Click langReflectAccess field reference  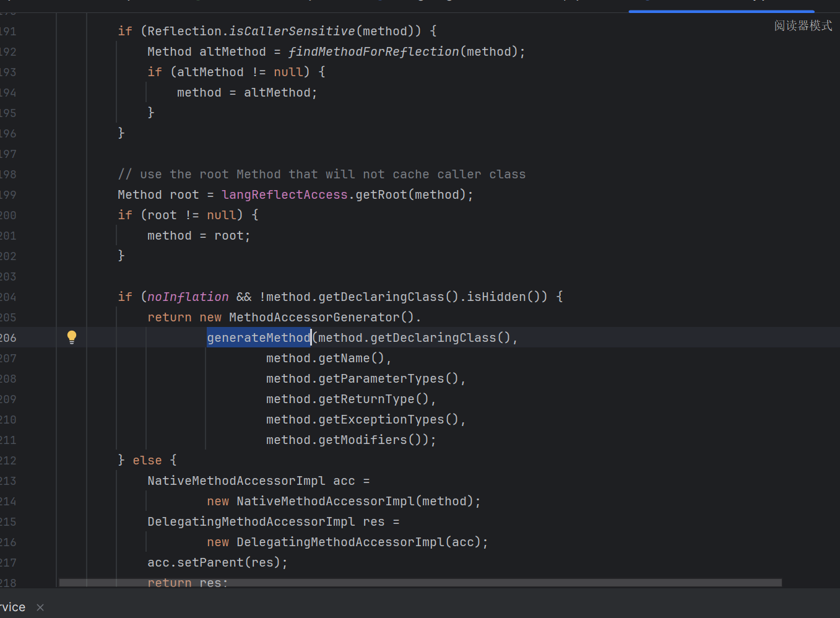(285, 194)
